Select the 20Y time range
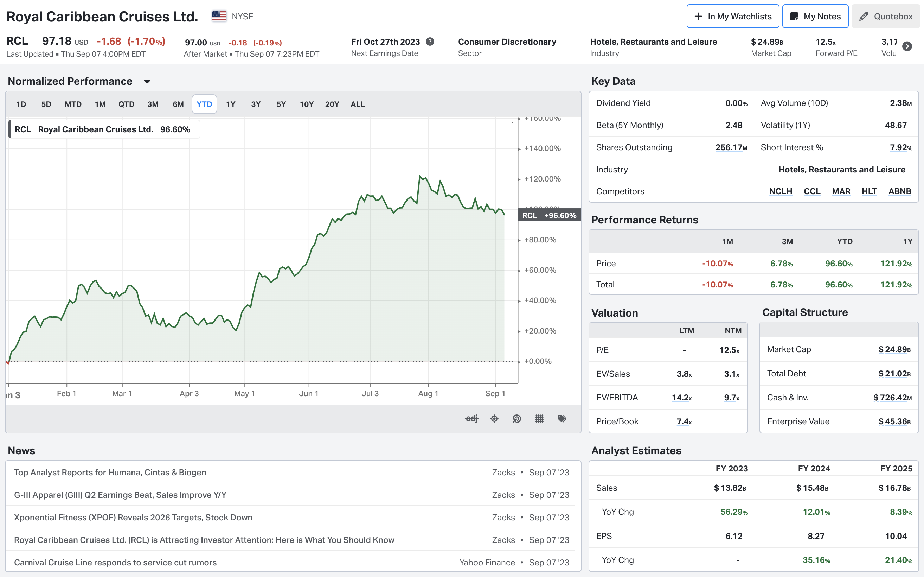This screenshot has width=924, height=577. [332, 104]
